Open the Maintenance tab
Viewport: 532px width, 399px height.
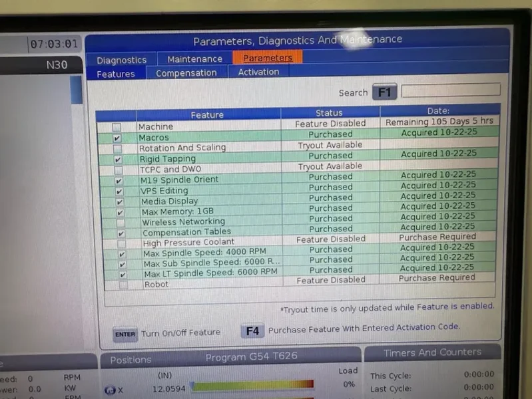coord(194,59)
